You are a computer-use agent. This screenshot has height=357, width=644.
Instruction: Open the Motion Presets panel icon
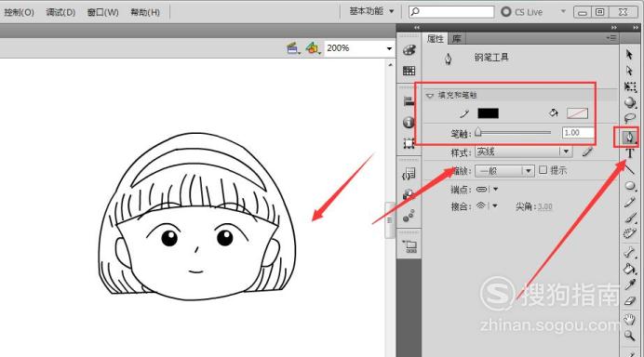coord(409,216)
